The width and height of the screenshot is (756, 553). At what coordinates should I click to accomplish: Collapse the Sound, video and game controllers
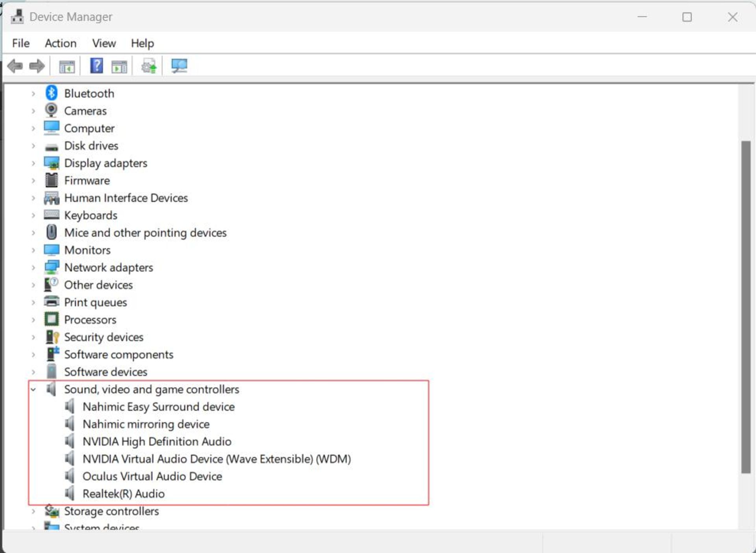(33, 389)
